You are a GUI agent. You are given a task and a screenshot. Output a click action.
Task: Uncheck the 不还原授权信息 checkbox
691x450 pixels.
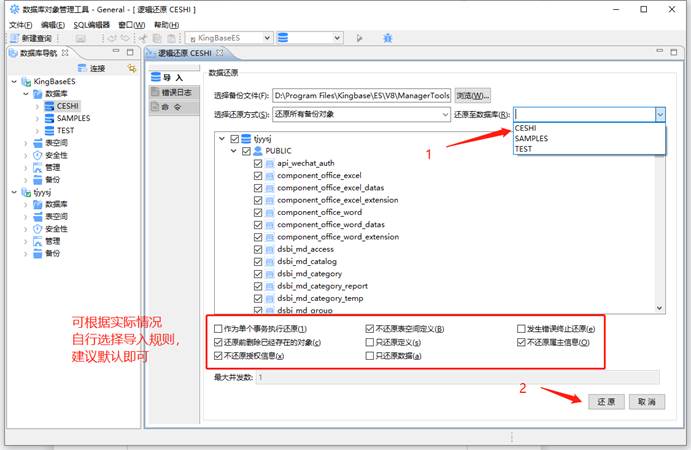pyautogui.click(x=218, y=356)
